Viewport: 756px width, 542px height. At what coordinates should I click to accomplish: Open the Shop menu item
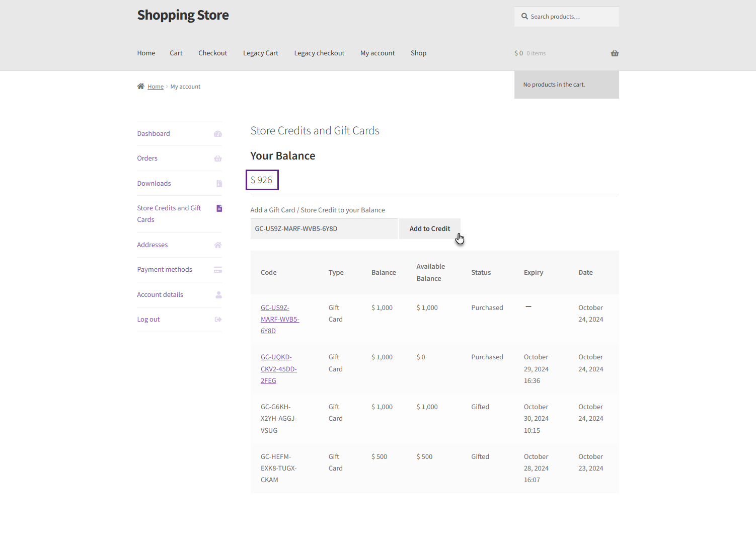point(418,53)
